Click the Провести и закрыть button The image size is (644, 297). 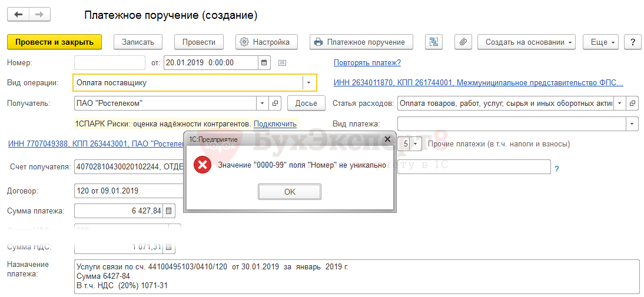pos(54,42)
